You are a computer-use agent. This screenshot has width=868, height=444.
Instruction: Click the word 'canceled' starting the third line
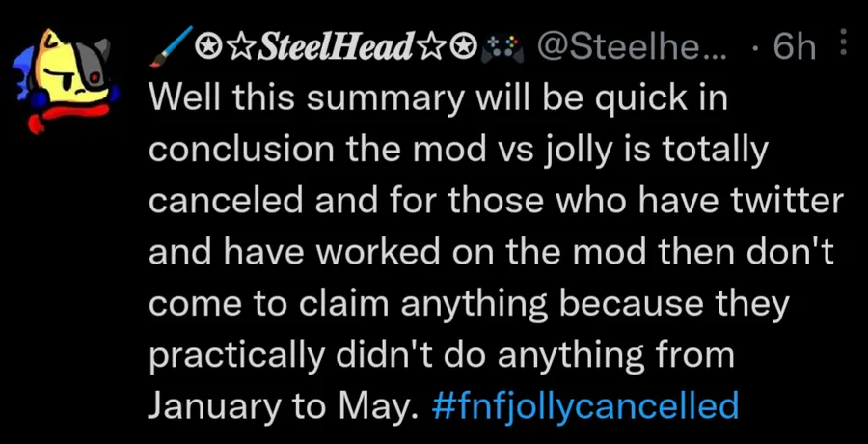(x=226, y=200)
